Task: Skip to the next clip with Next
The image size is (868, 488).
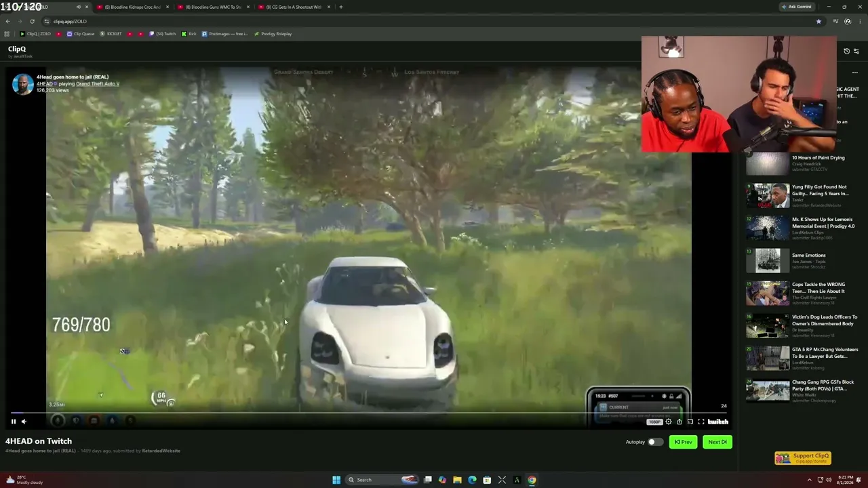Action: tap(717, 442)
